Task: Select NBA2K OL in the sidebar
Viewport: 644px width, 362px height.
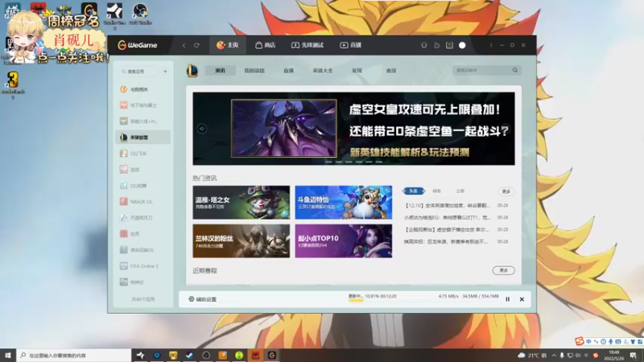Action: (143, 202)
